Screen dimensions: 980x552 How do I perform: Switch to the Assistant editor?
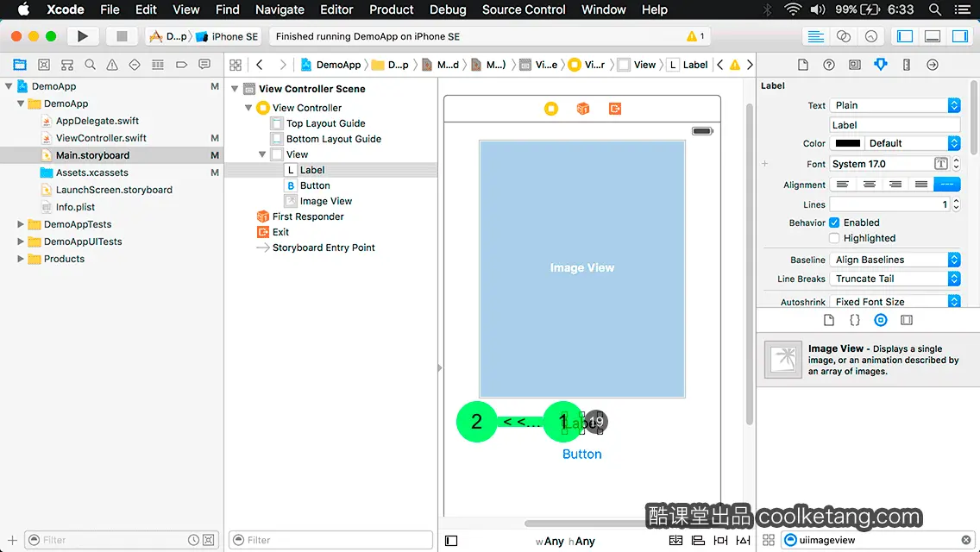(843, 36)
